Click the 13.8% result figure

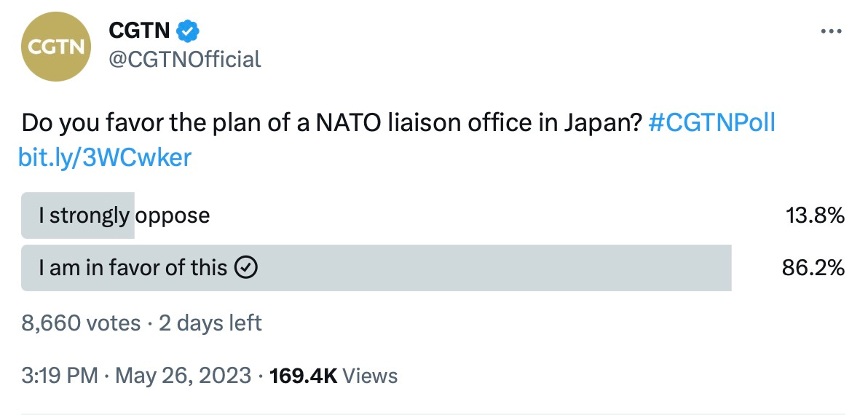coord(816,216)
